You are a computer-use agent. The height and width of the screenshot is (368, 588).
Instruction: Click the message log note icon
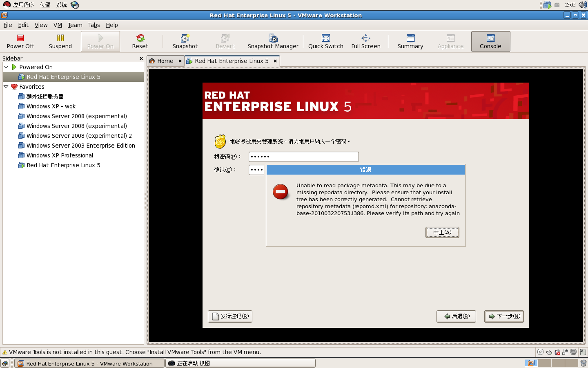click(583, 352)
